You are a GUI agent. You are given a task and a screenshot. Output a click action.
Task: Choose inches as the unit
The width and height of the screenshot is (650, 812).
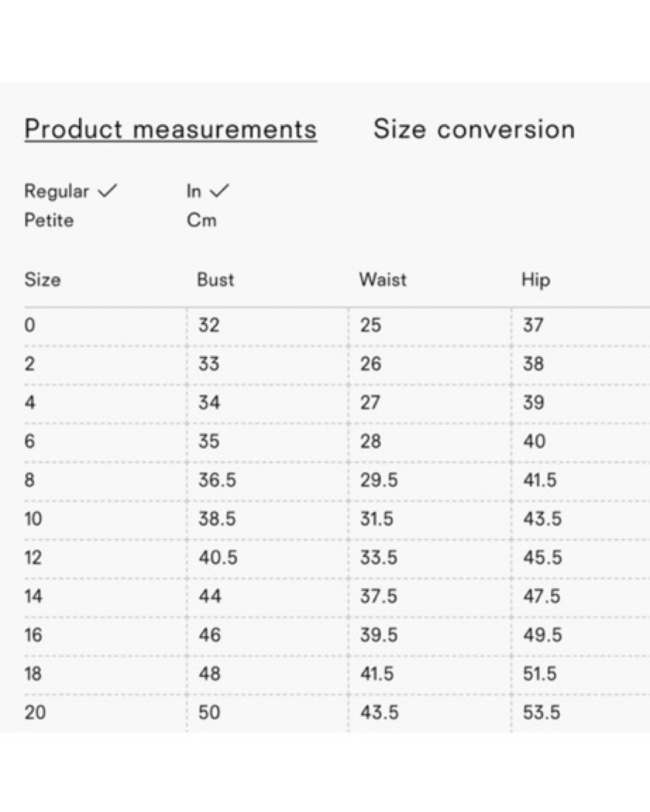click(194, 191)
